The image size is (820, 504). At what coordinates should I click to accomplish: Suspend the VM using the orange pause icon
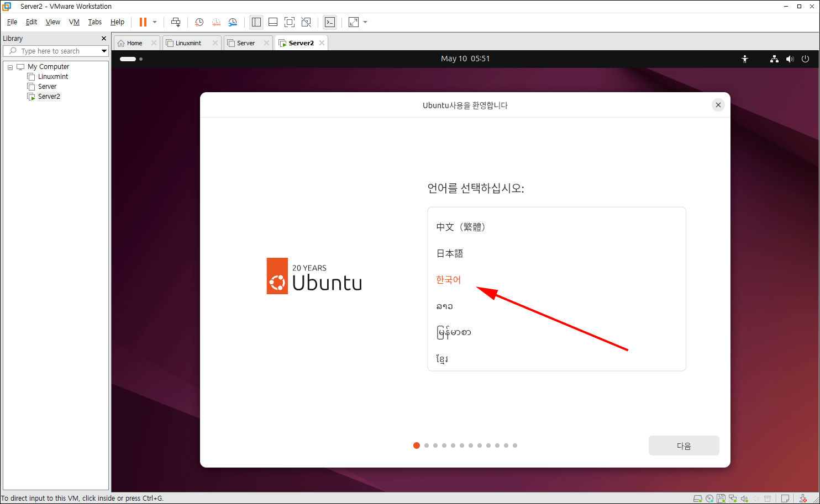(x=143, y=22)
